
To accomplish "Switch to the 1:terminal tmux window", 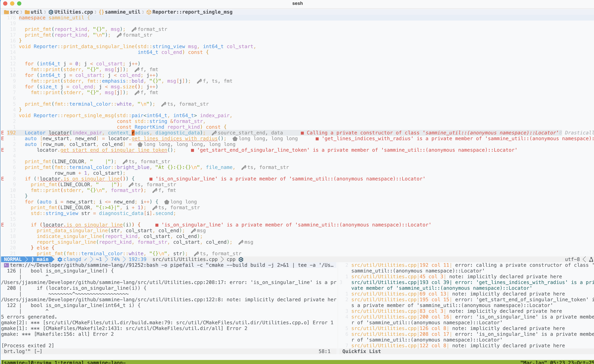I will tap(69, 362).
